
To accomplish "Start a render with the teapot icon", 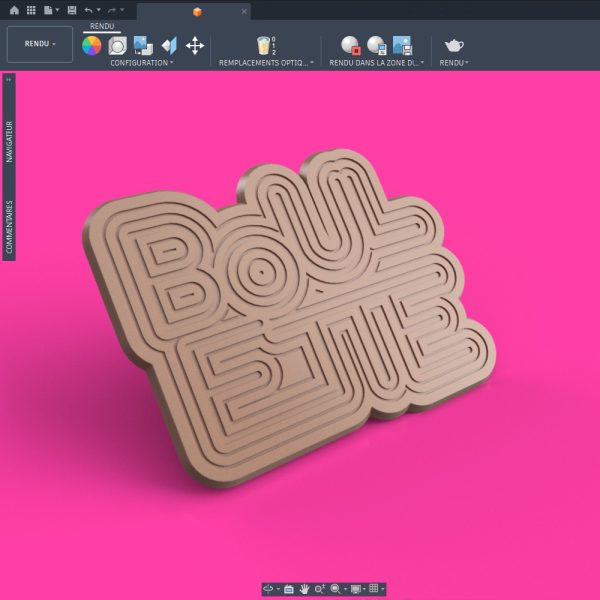I will [454, 46].
